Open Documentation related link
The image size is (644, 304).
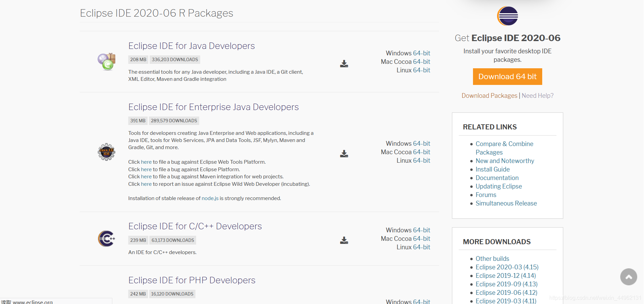pos(497,178)
